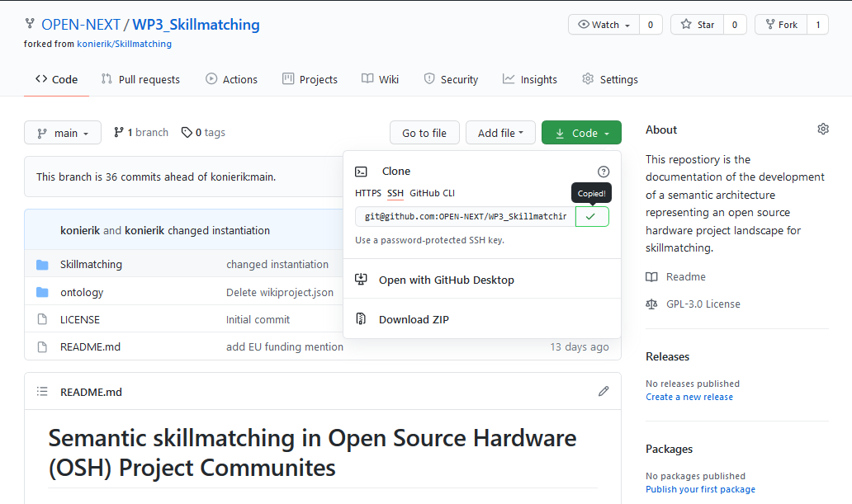Switch to the Actions tab

pos(231,79)
